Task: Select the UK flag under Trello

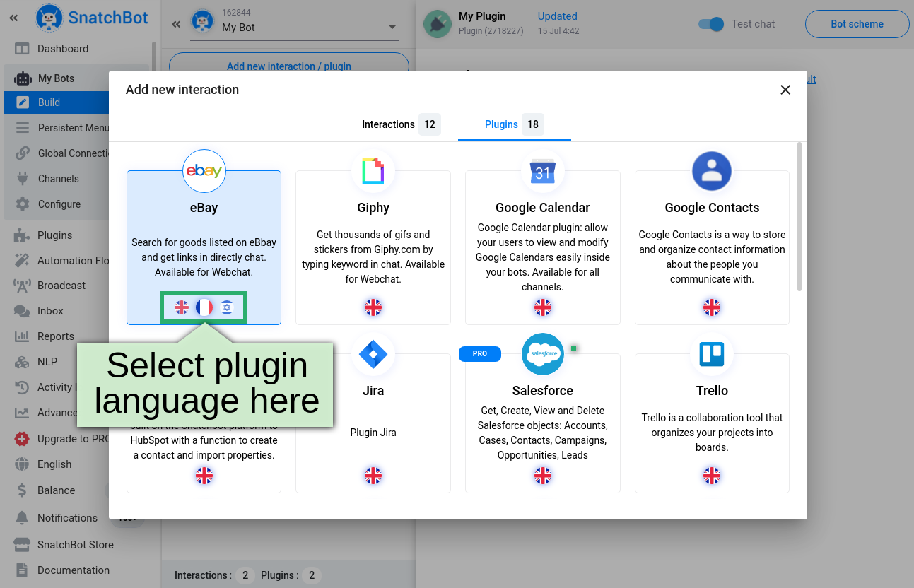Action: 712,476
